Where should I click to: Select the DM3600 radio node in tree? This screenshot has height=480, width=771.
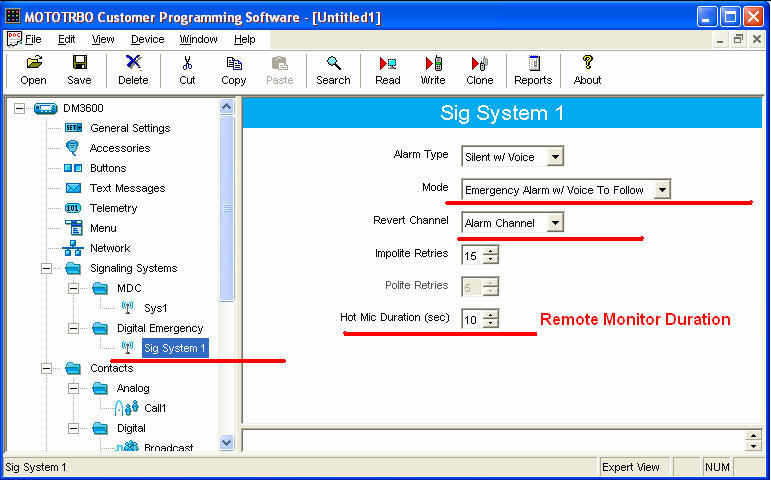pos(84,108)
